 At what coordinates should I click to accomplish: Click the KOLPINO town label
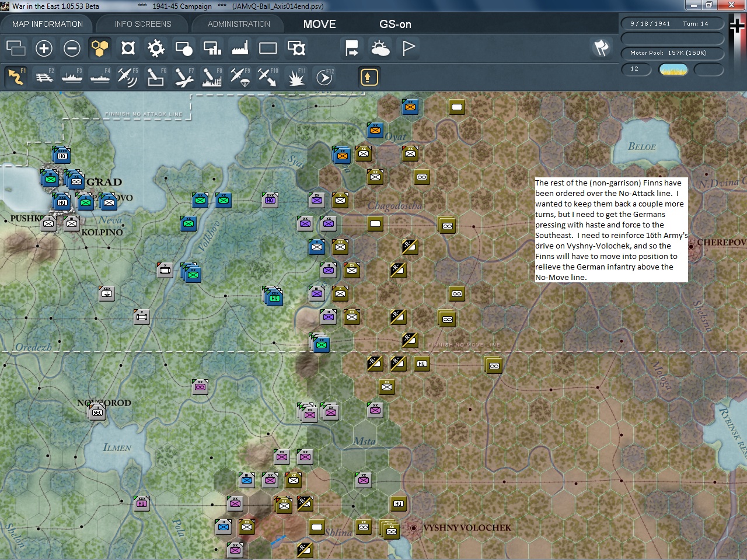pyautogui.click(x=102, y=232)
